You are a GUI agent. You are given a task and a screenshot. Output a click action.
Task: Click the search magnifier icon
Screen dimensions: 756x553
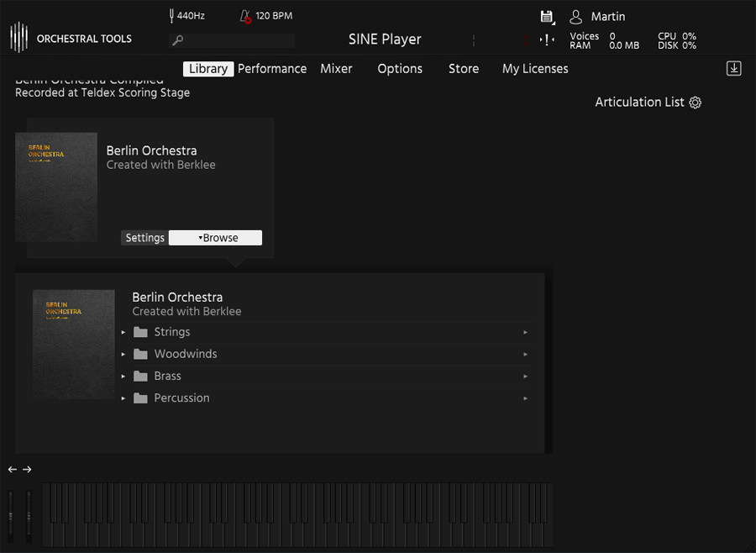(178, 40)
